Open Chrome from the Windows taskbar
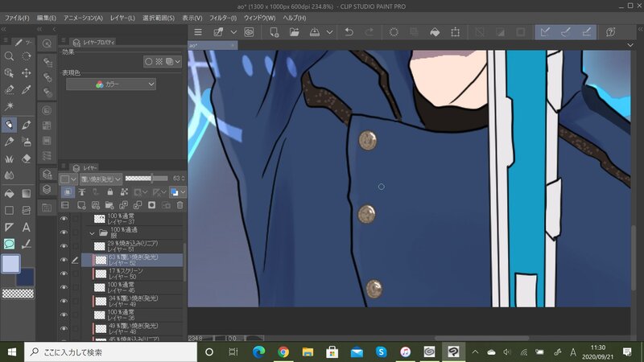Viewport: 644px width, 362px height. pyautogui.click(x=283, y=352)
